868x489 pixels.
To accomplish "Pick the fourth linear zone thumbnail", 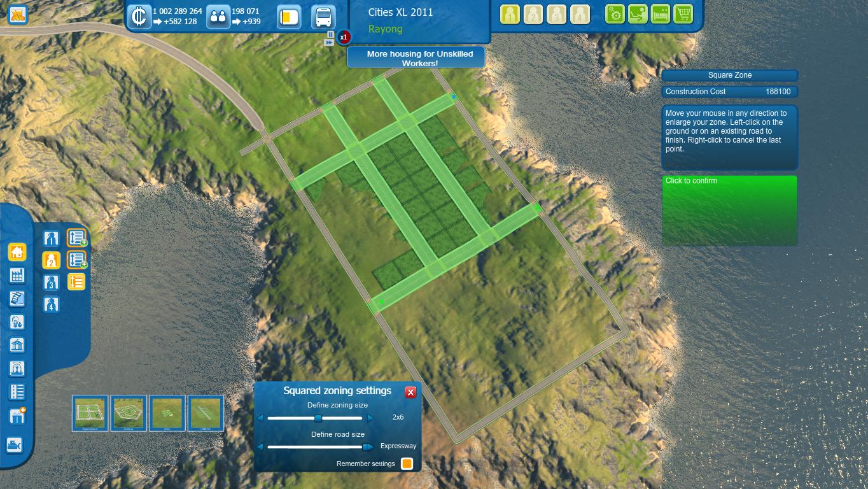I will [x=206, y=413].
